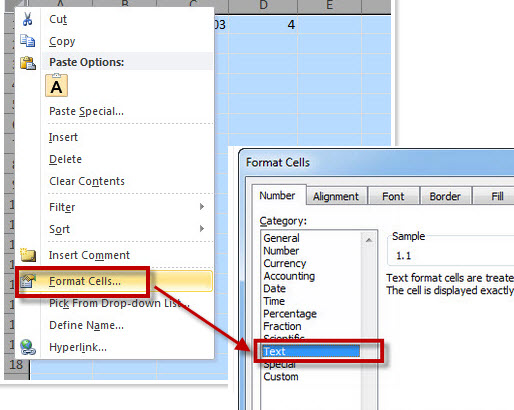The image size is (514, 410).
Task: Select General in Category list
Action: (281, 238)
